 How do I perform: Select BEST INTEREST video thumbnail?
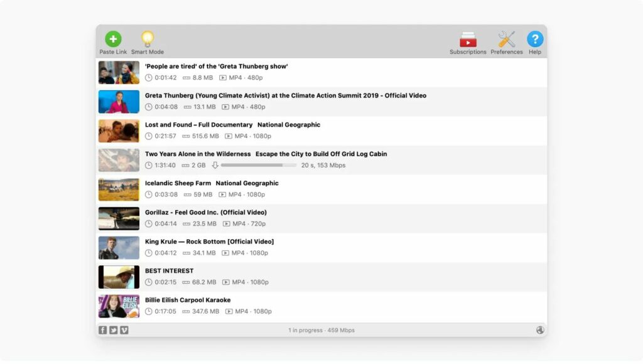[x=119, y=277]
